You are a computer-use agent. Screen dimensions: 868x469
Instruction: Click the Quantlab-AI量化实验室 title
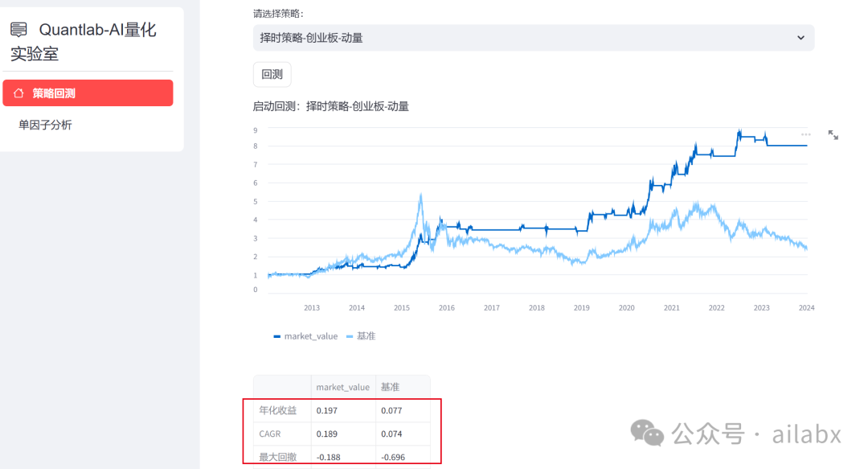[x=83, y=42]
